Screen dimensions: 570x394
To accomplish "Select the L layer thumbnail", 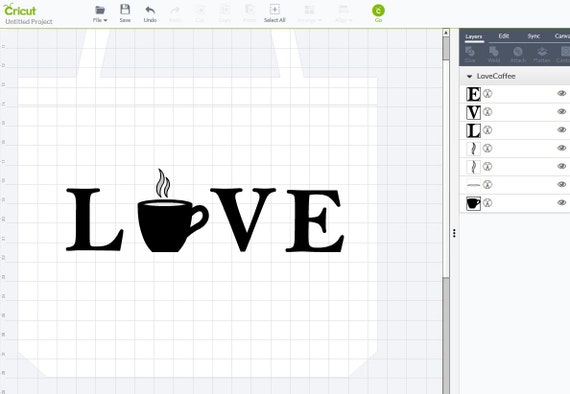I will 473,130.
